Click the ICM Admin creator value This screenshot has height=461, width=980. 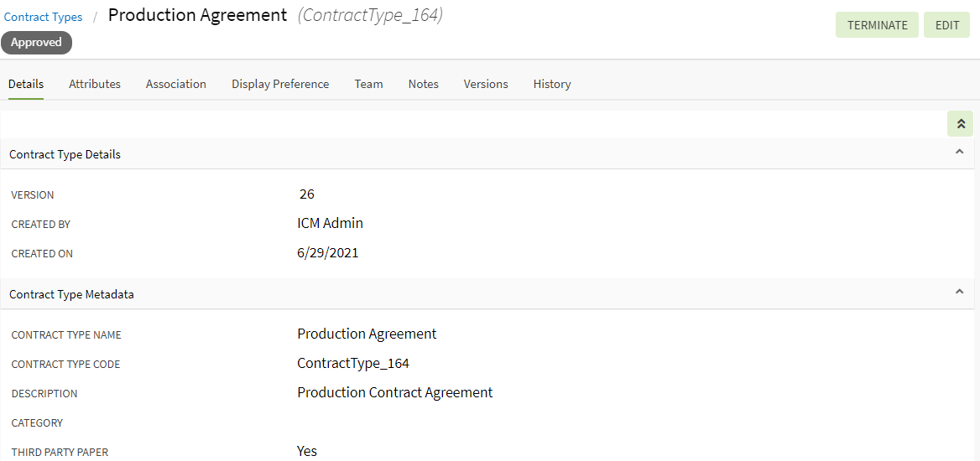coord(330,224)
